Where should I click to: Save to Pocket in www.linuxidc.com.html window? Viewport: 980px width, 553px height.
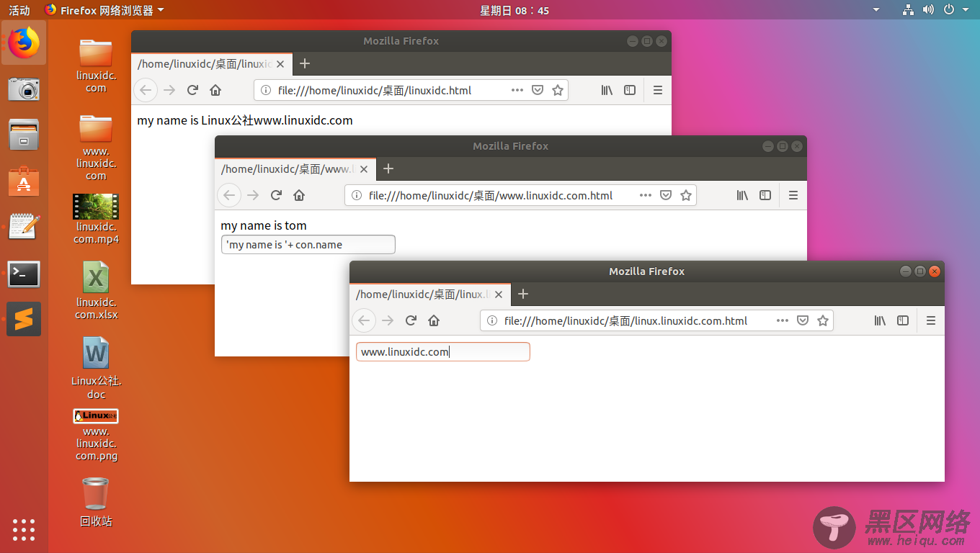[666, 195]
